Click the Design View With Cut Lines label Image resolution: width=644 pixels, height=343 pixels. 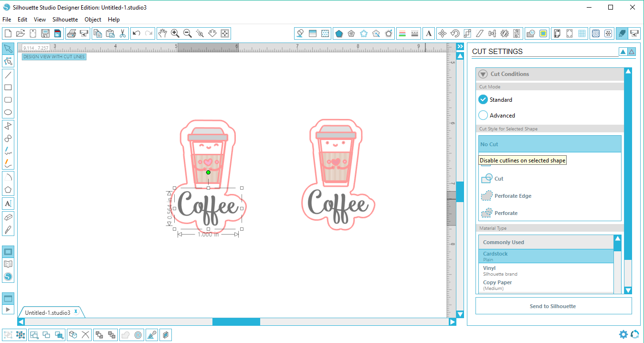tap(54, 56)
